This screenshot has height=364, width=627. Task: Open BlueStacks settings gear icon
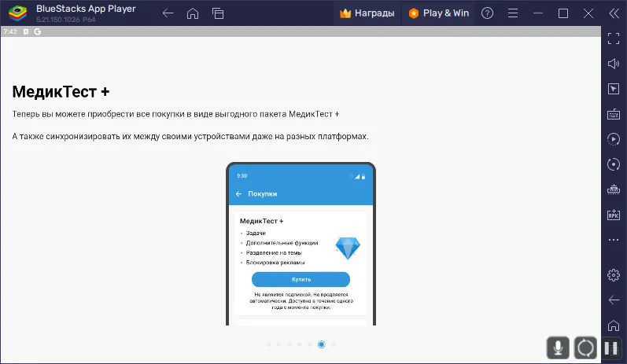(x=614, y=275)
